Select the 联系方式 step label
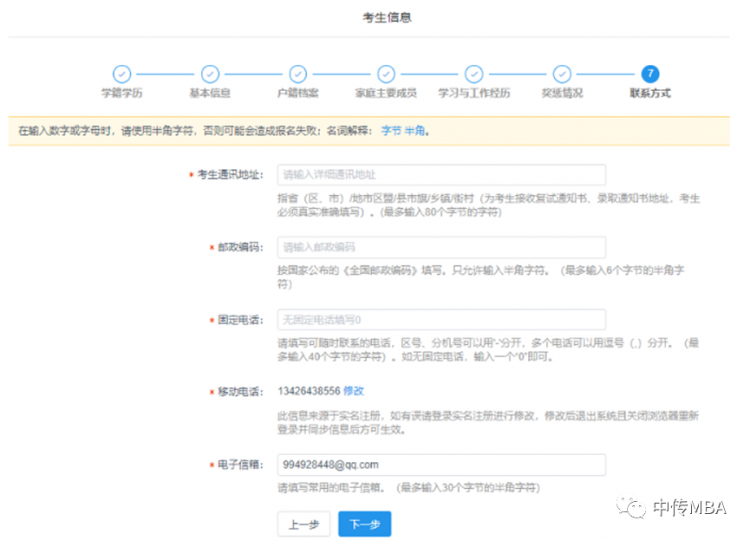 coord(650,93)
